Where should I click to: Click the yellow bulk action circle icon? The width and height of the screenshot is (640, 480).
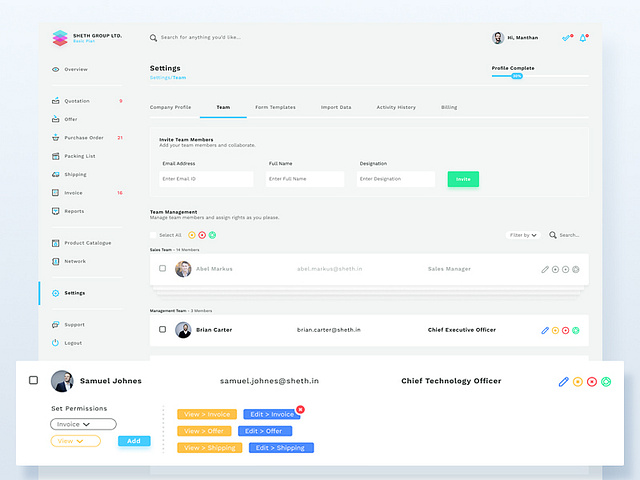click(x=192, y=235)
